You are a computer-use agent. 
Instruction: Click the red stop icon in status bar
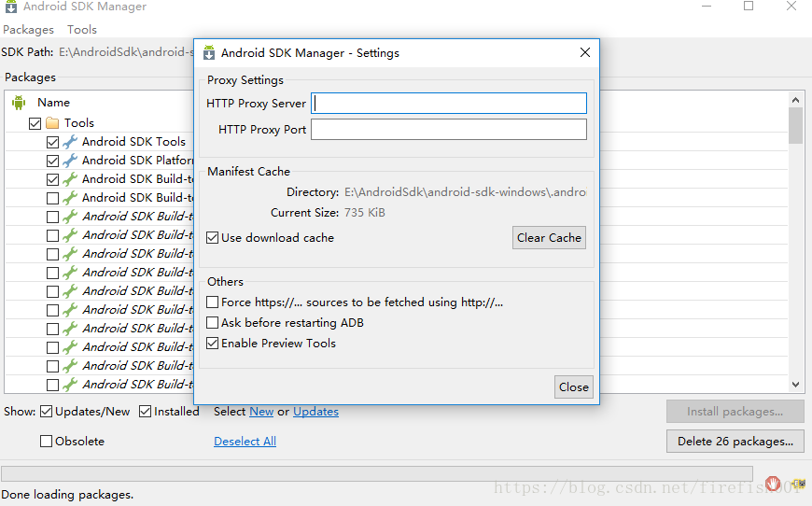click(x=773, y=484)
